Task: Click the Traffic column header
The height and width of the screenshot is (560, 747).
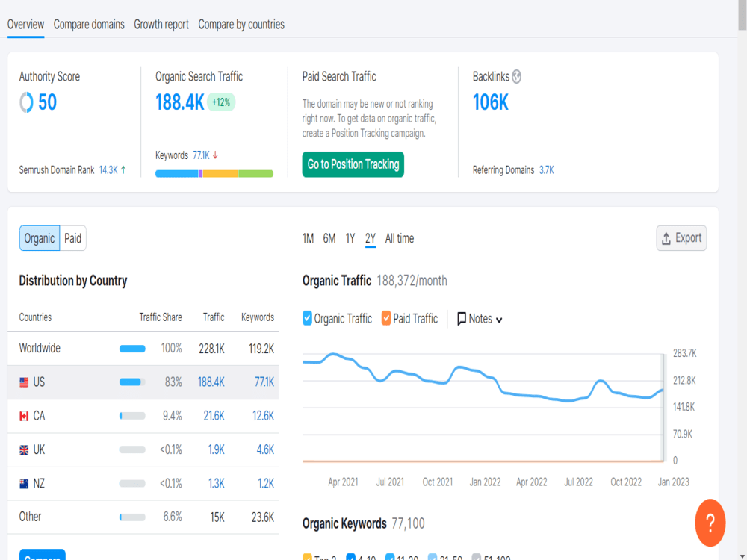Action: tap(214, 317)
